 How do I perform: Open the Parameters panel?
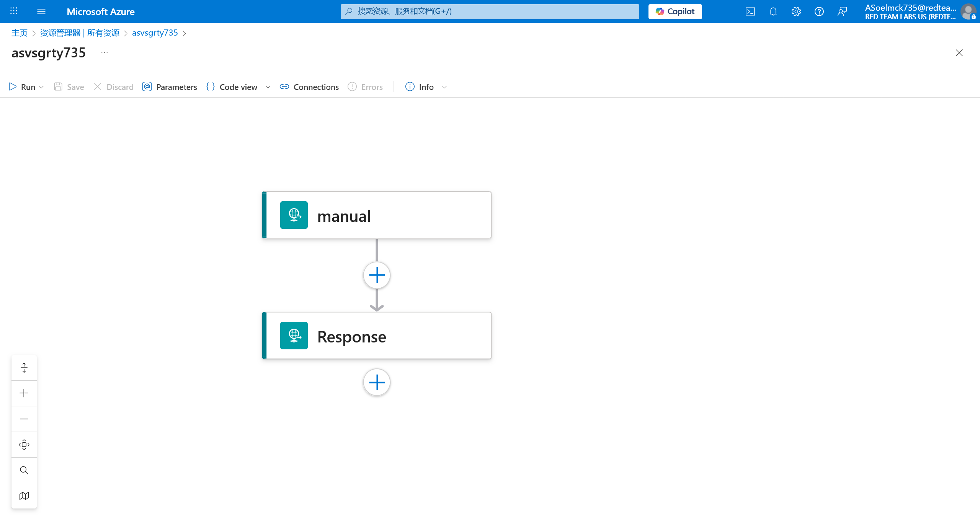(170, 87)
